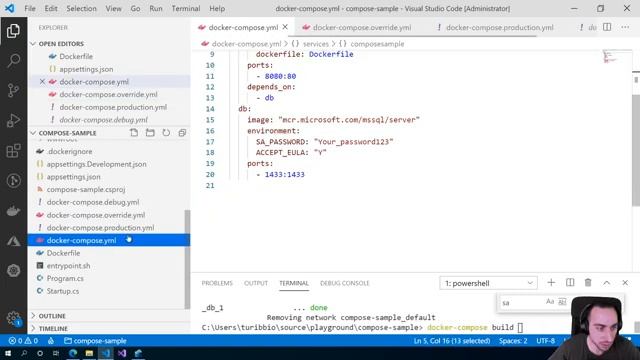Click New File icon in COMPOSE-SAMPLE header
Screen dimensions: 640x360
pyautogui.click(x=134, y=133)
